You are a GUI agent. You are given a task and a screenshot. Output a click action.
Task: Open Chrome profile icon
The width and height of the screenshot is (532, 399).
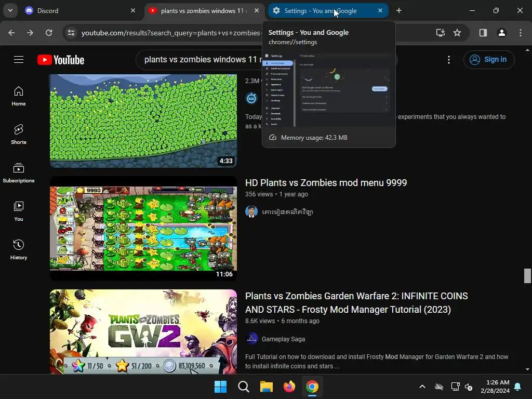tap(502, 33)
